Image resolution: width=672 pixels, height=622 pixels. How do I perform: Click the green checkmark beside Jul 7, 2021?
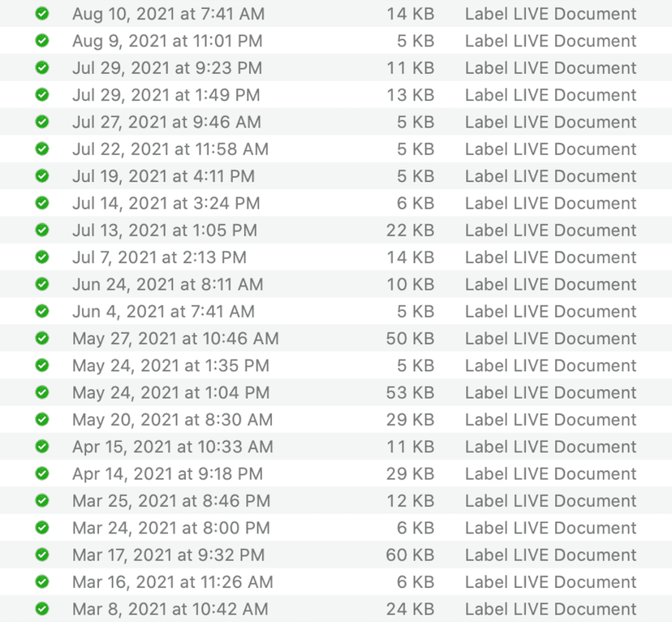coord(42,257)
